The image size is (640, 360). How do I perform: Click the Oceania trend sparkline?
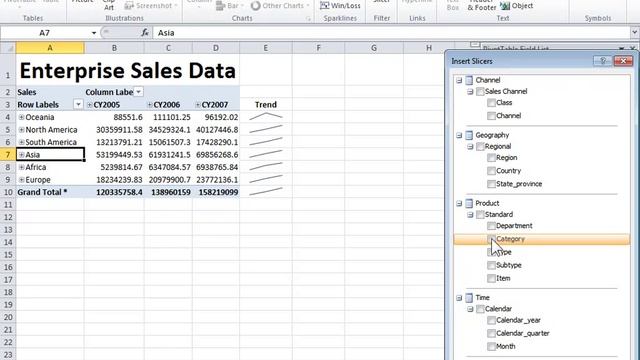click(266, 117)
